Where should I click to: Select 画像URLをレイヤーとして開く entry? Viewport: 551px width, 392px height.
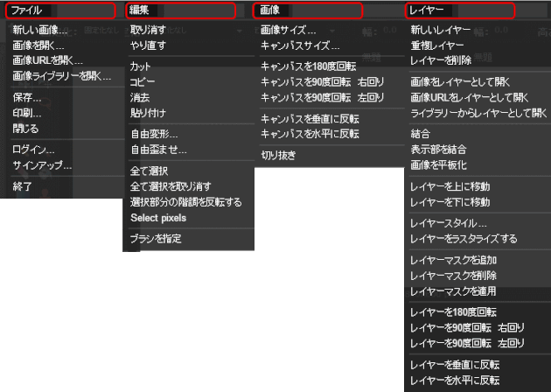pos(470,97)
